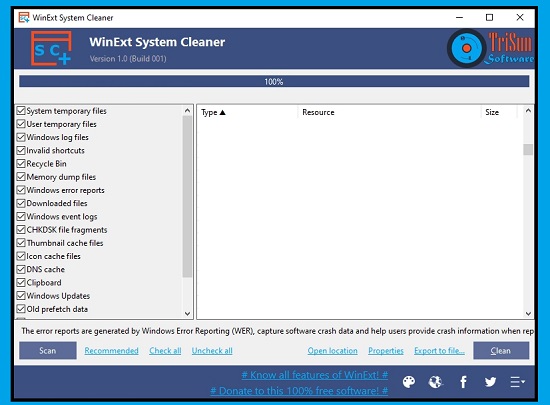Open Donate to this free software link
Image resolution: width=550 pixels, height=405 pixels.
pyautogui.click(x=299, y=391)
